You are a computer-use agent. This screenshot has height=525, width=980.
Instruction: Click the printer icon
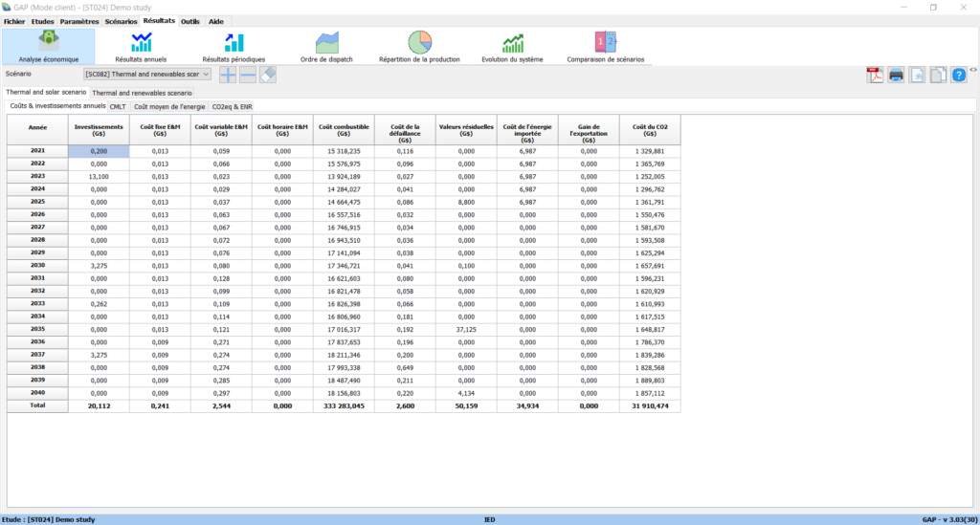click(x=896, y=76)
